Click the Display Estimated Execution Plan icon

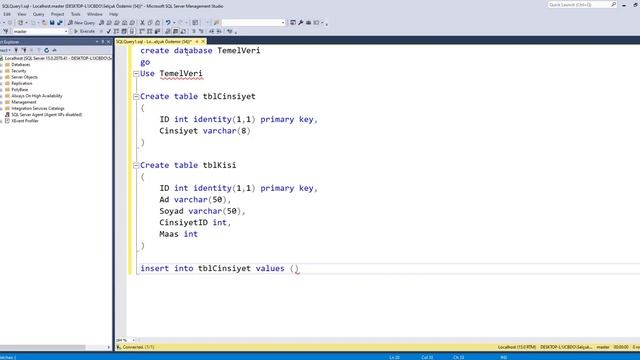pyautogui.click(x=116, y=31)
